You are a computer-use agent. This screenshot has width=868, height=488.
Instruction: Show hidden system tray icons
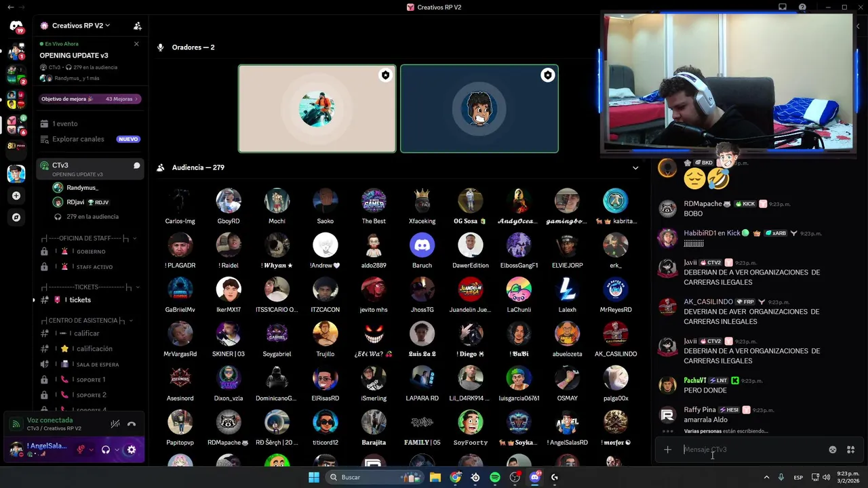[767, 477]
